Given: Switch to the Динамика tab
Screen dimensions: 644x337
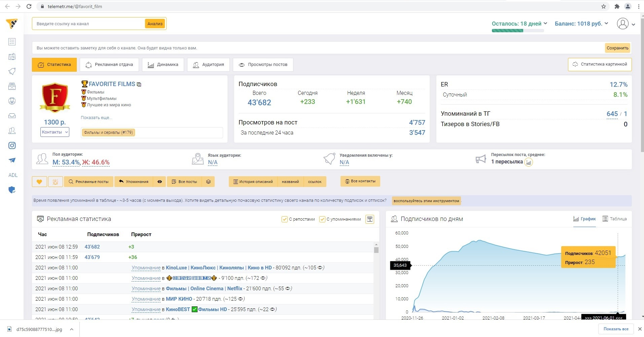Looking at the screenshot, I should coord(163,65).
